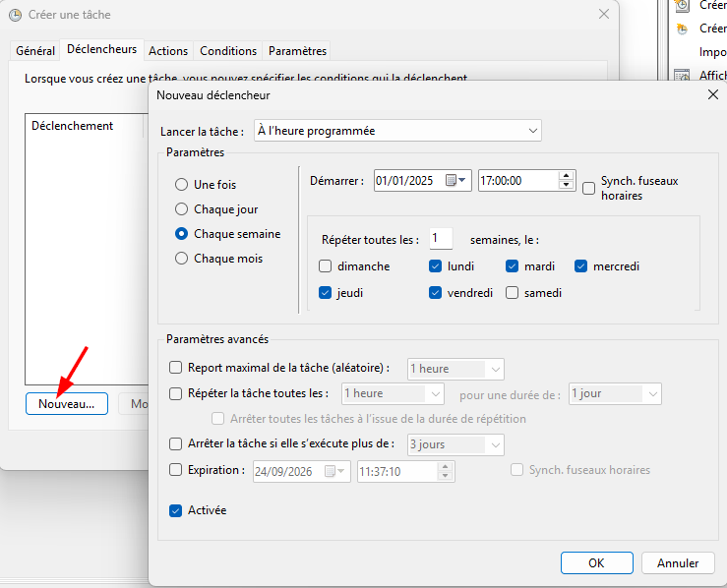727x588 pixels.
Task: Expand the Lancer la tâche dropdown
Action: [x=532, y=130]
